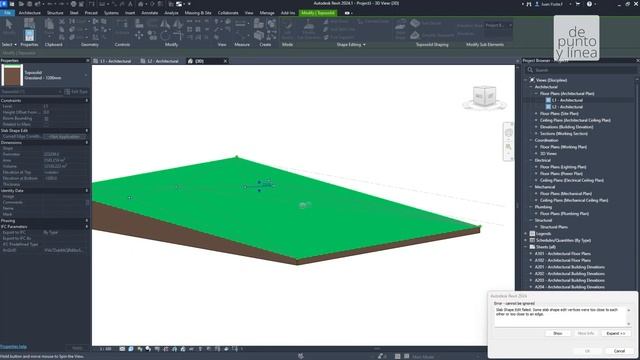Select A101 - Architectural Floor Plans sheet
Viewport: 640px width, 360px height.
pos(562,253)
